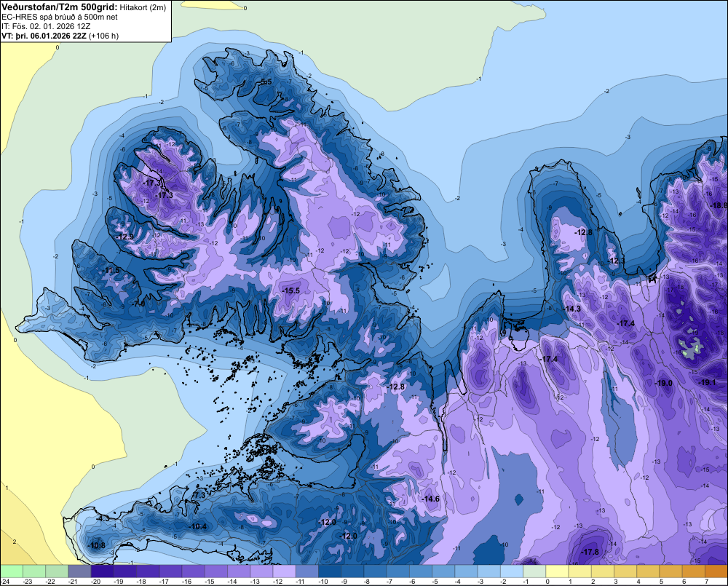
Task: Select the grey-purple legend swatch above '-21'
Action: (79, 571)
